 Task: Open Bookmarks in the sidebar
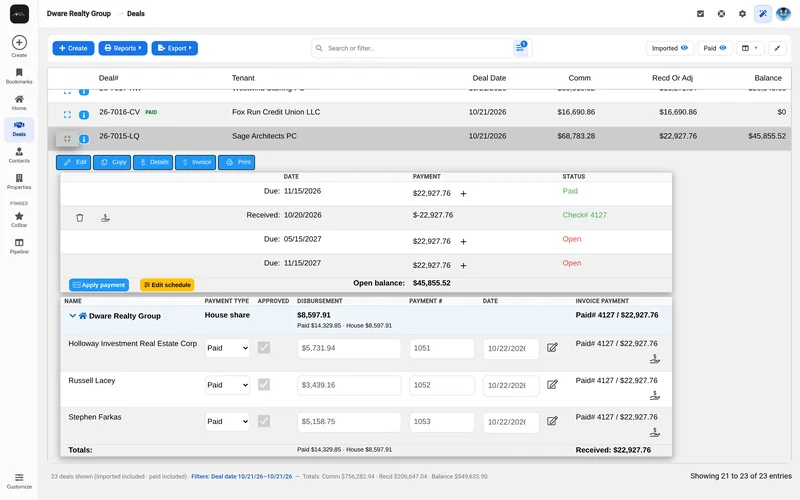point(19,76)
